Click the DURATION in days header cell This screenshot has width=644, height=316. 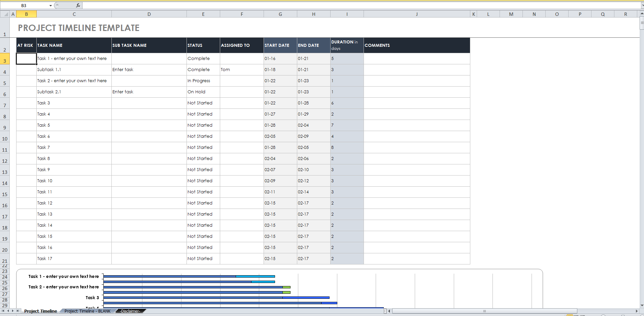click(347, 45)
